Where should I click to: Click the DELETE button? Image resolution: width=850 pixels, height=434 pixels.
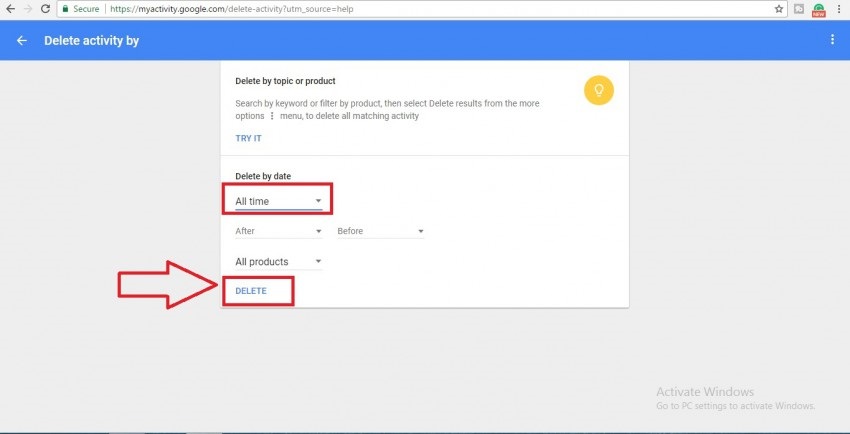(x=251, y=291)
